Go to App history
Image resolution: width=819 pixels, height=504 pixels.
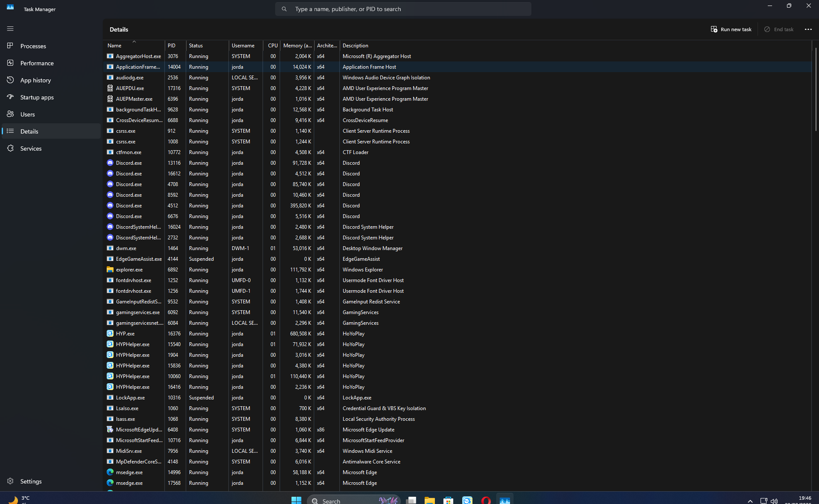point(51,80)
